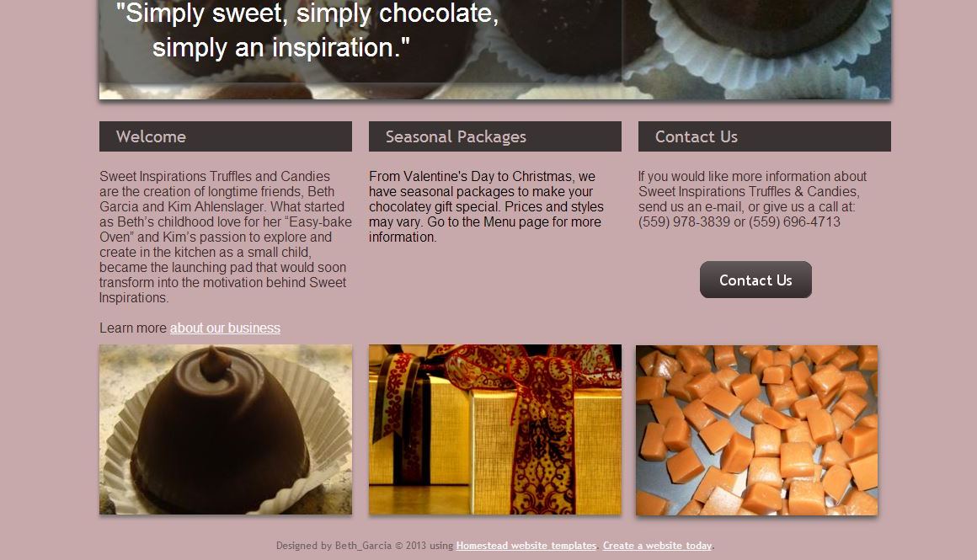
Task: Select the chocolate truffle photo
Action: 226,429
